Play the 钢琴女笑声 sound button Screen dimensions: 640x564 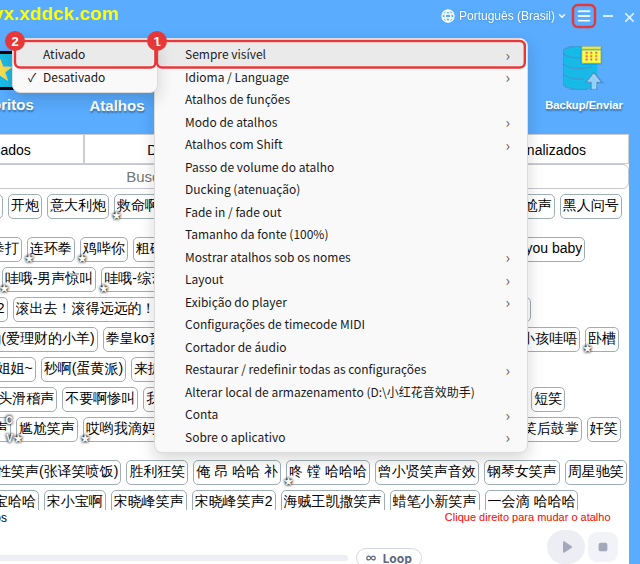522,472
